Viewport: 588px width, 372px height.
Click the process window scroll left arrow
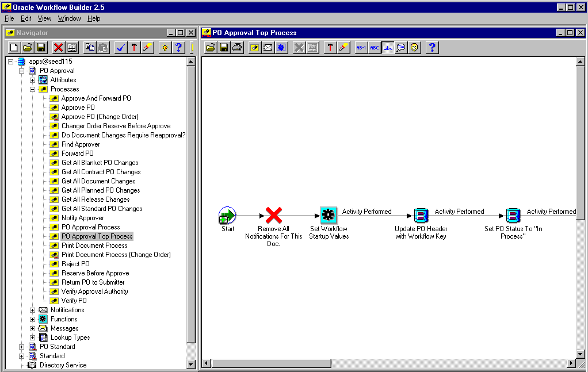coord(207,363)
